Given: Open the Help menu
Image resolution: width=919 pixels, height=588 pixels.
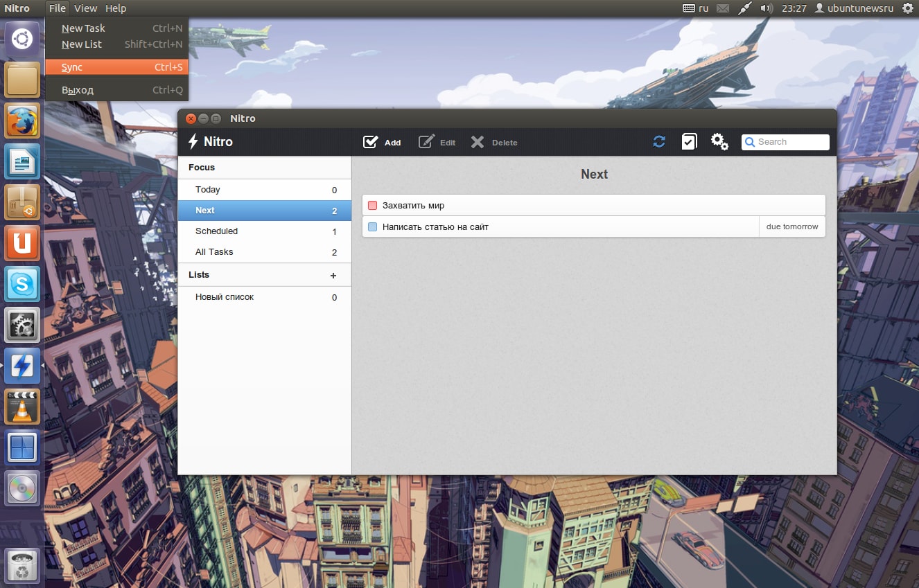Looking at the screenshot, I should point(116,8).
